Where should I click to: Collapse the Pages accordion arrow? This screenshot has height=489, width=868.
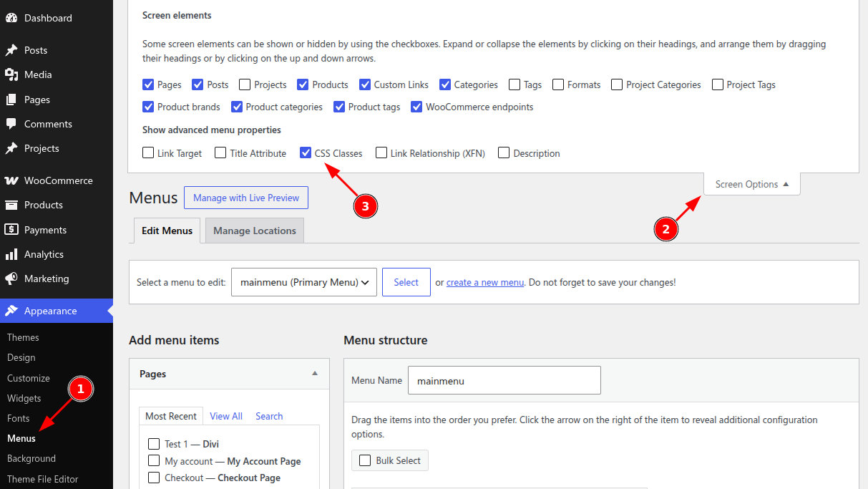(x=315, y=374)
